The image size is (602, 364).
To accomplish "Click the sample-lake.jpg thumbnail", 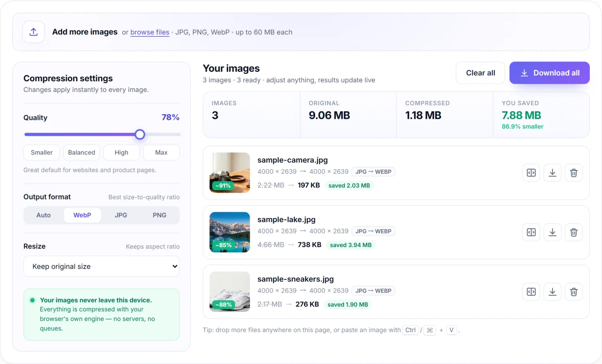I will 230,232.
